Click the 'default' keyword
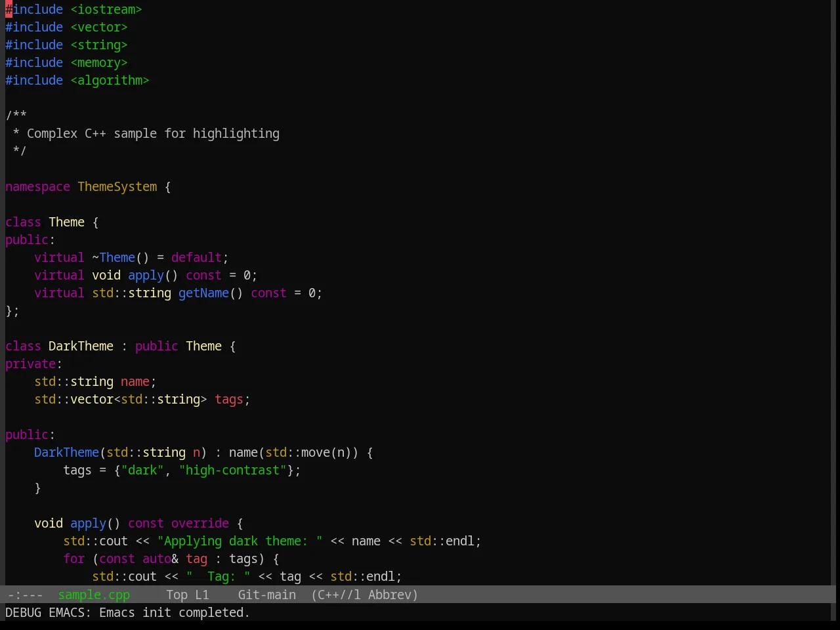The height and width of the screenshot is (630, 840). (196, 257)
